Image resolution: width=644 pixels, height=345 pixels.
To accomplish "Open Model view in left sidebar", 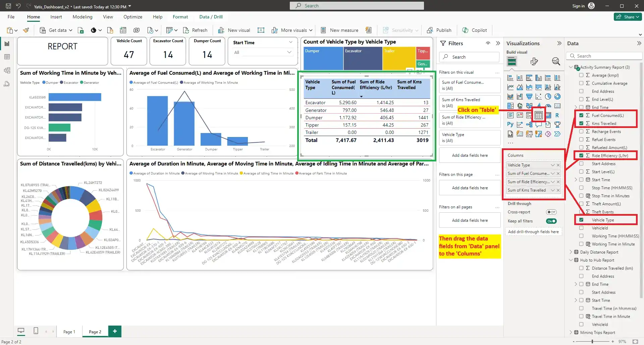I will tap(7, 70).
